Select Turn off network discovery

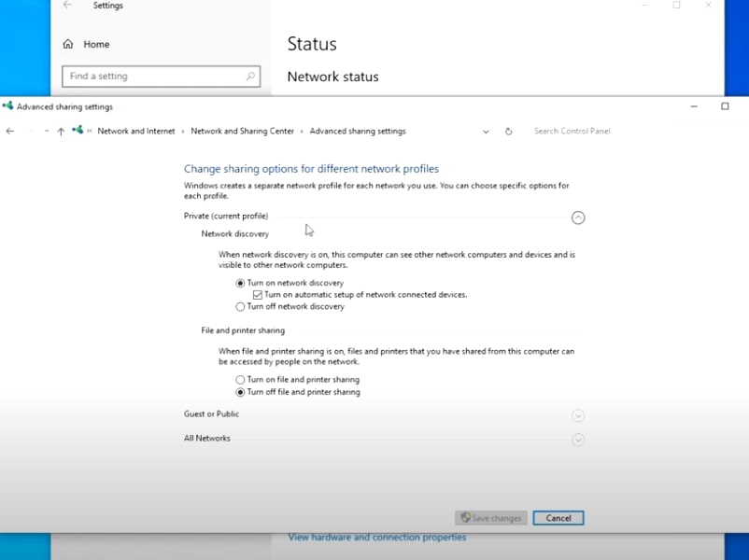(x=241, y=306)
